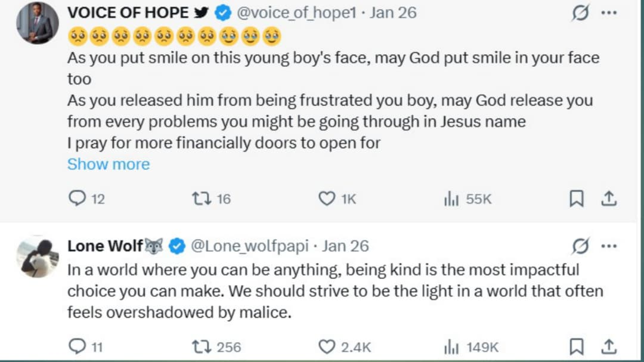Open more options for VOICE OF HOPE tweet
The width and height of the screenshot is (644, 362).
tap(609, 13)
